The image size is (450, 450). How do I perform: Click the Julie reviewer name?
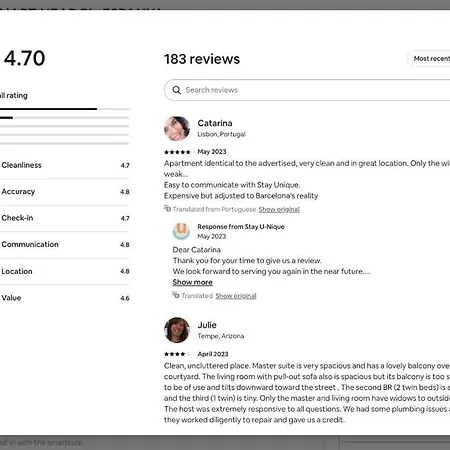(207, 325)
